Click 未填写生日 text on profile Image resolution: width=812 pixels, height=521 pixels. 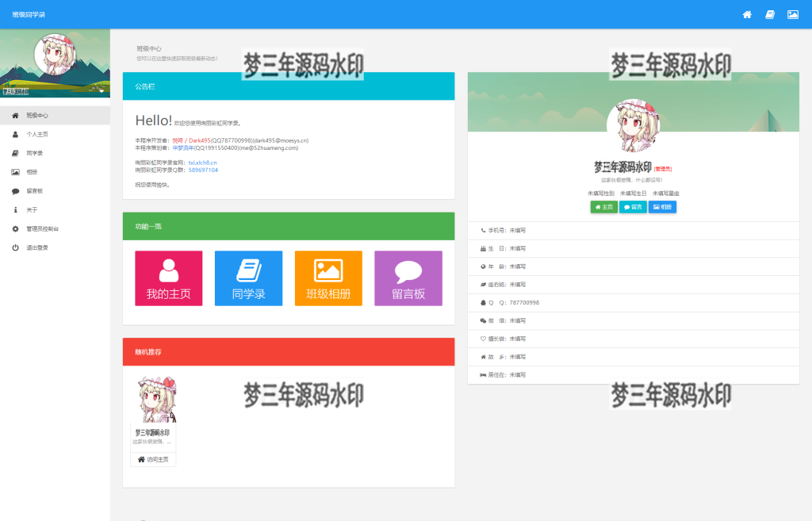pos(634,193)
